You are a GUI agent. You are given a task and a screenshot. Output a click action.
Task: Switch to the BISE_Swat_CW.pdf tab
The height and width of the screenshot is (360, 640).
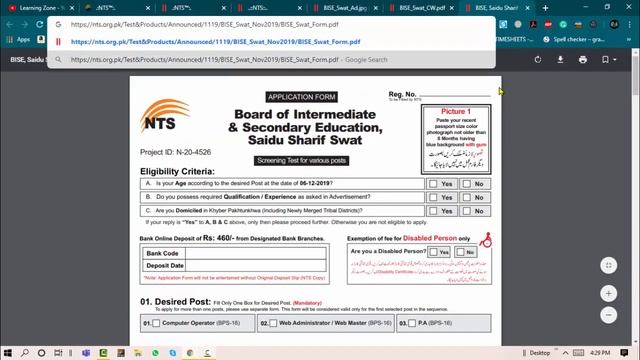(422, 8)
